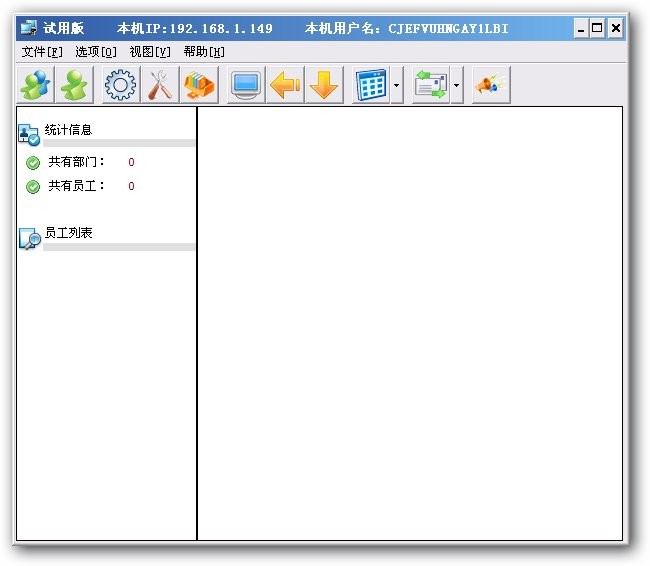
Task: Click the 统计信息 section icon
Action: (x=29, y=135)
